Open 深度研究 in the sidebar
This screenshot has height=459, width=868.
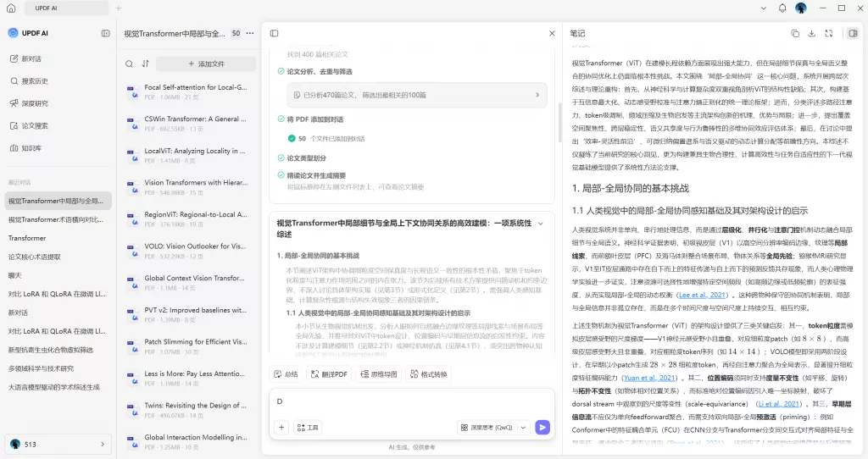pos(35,103)
